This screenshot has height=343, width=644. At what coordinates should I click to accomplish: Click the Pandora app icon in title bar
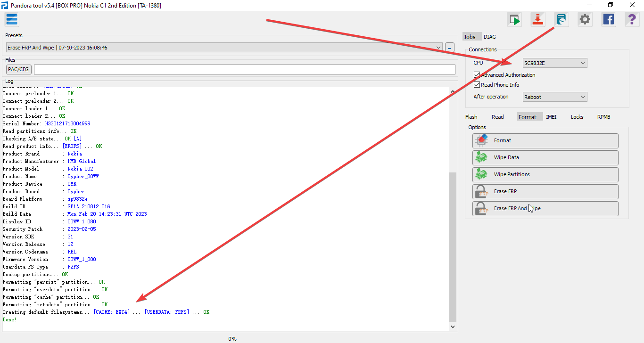pos(5,5)
